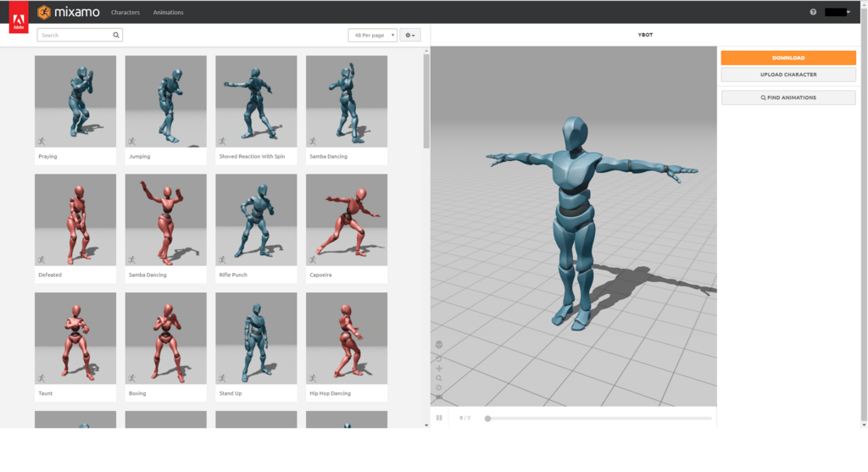Select the zoom magnifier viewer icon
This screenshot has width=868, height=472.
pos(439,379)
